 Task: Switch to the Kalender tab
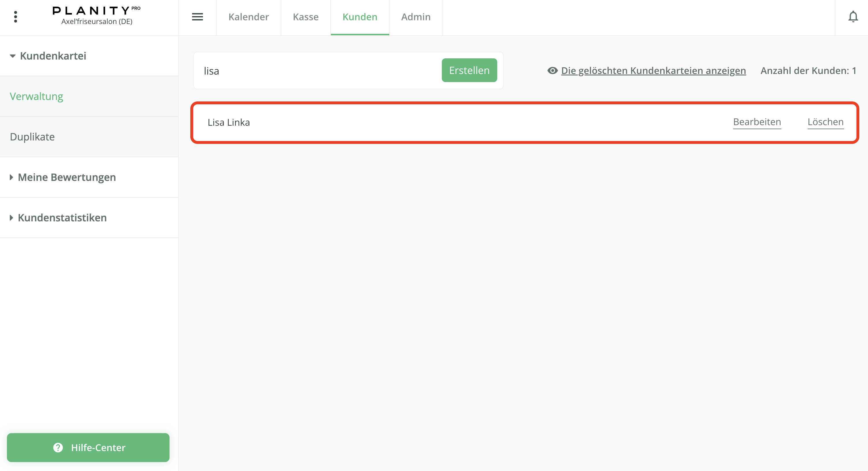[x=248, y=17]
